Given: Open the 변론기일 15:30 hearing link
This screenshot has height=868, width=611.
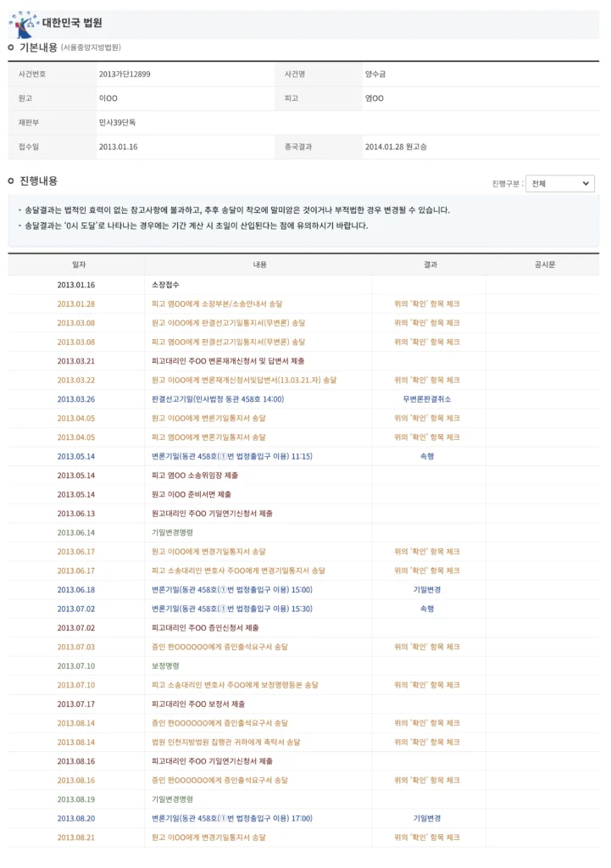Looking at the screenshot, I should (232, 609).
